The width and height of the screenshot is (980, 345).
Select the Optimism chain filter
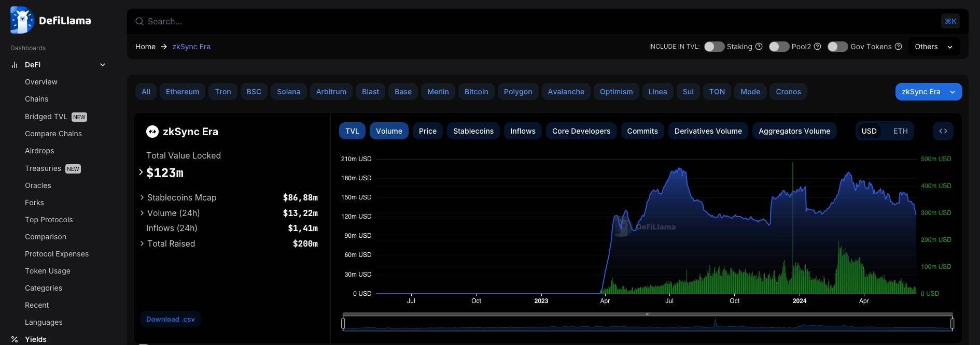pos(617,92)
